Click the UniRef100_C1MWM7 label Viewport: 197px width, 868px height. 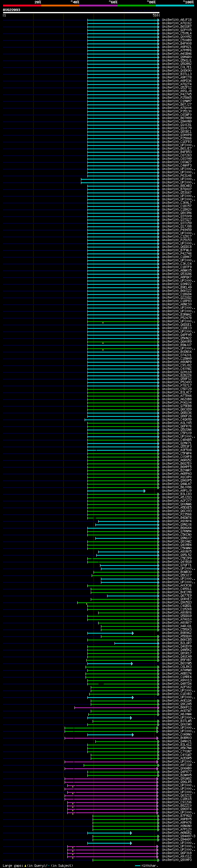pyautogui.click(x=177, y=101)
